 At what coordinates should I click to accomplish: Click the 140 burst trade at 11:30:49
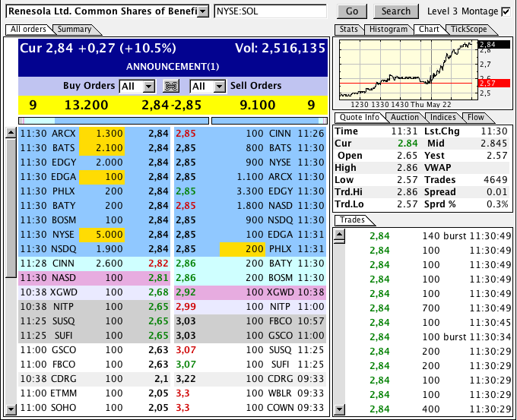pyautogui.click(x=429, y=236)
